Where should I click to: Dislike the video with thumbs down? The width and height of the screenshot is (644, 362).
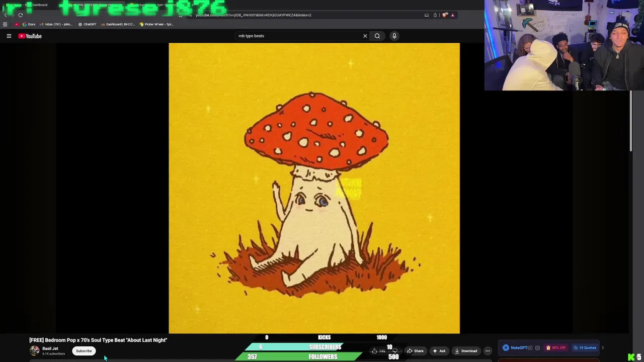[395, 351]
